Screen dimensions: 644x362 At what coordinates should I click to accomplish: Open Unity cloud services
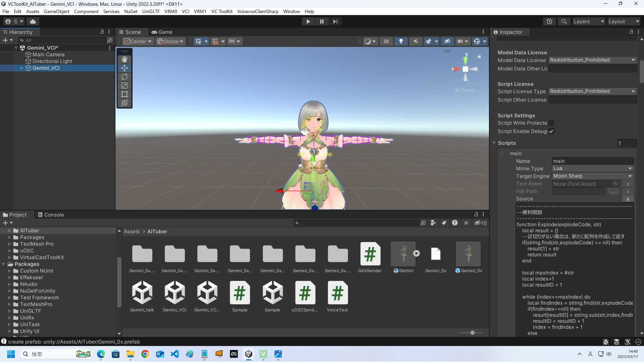click(x=33, y=21)
